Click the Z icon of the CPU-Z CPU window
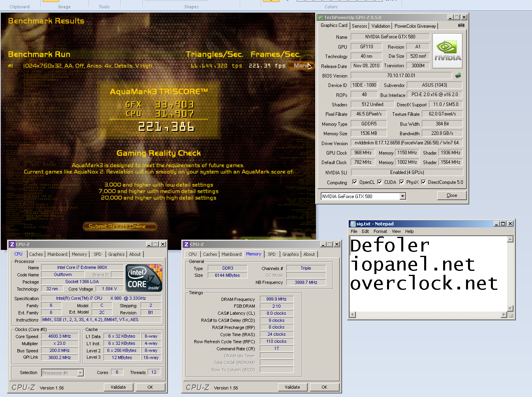 tap(12, 244)
